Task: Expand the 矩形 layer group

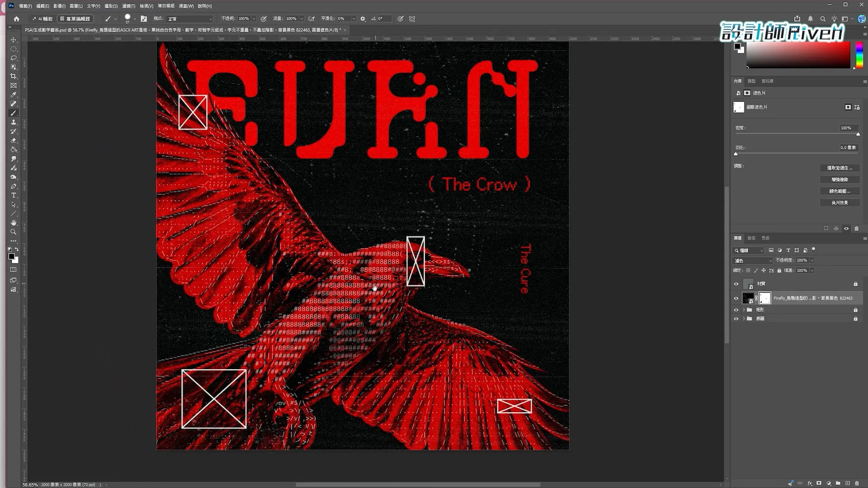Action: [x=744, y=310]
